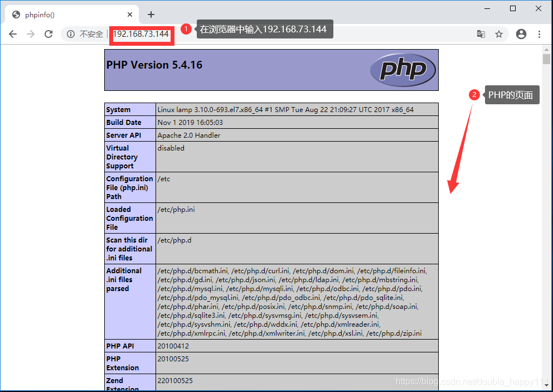Click the 'Build Date' label
Viewport: 553px width, 392px height.
point(123,123)
